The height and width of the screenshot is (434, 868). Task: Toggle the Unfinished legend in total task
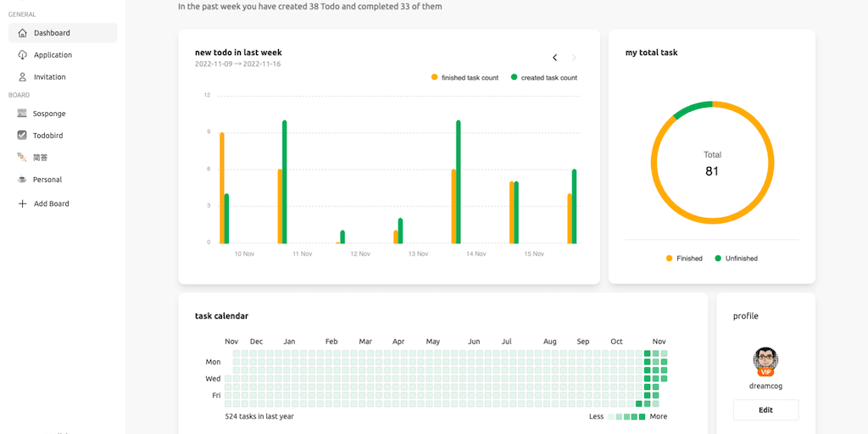(x=736, y=259)
